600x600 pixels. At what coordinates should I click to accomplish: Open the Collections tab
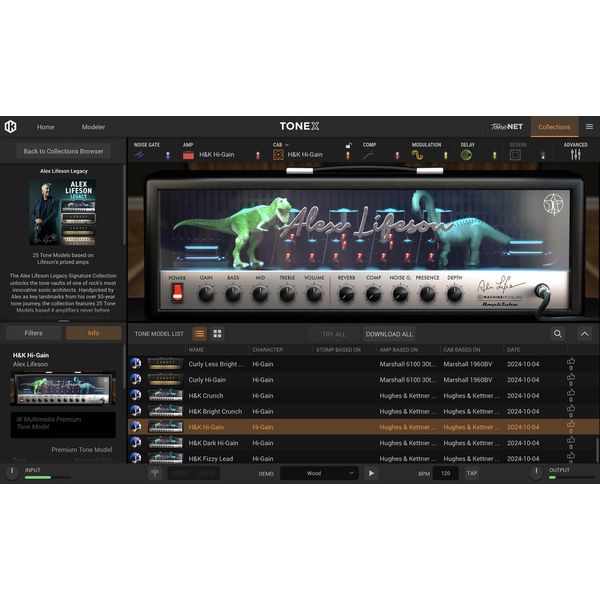click(x=554, y=127)
